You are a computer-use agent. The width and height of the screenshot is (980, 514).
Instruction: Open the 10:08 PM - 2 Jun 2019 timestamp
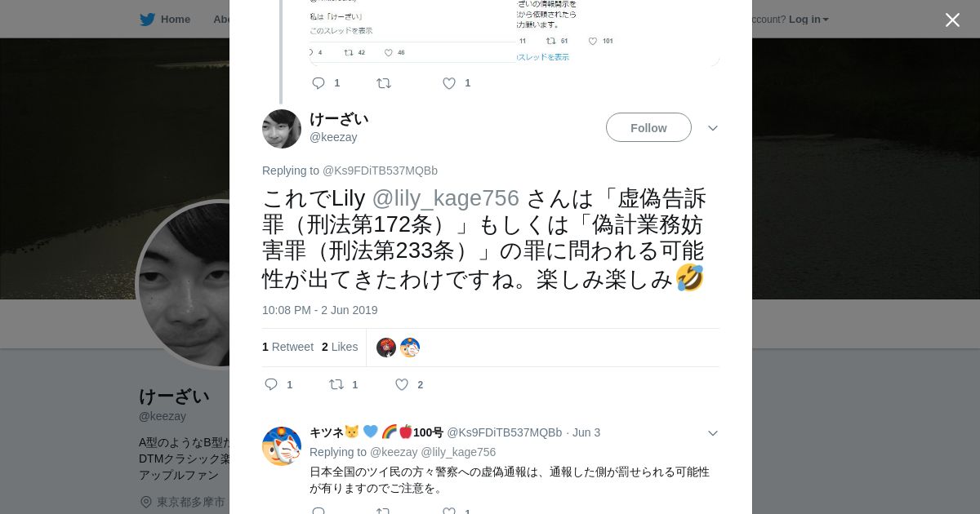pyautogui.click(x=320, y=310)
